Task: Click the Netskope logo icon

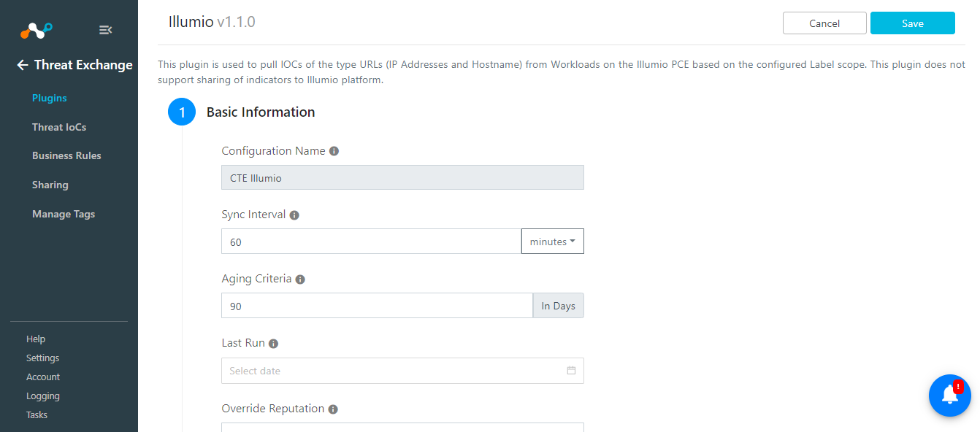Action: click(x=36, y=31)
